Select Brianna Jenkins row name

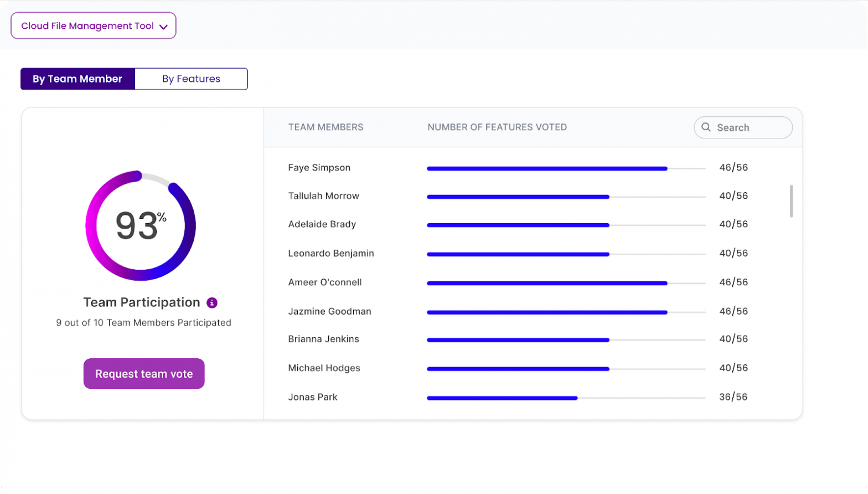[323, 339]
